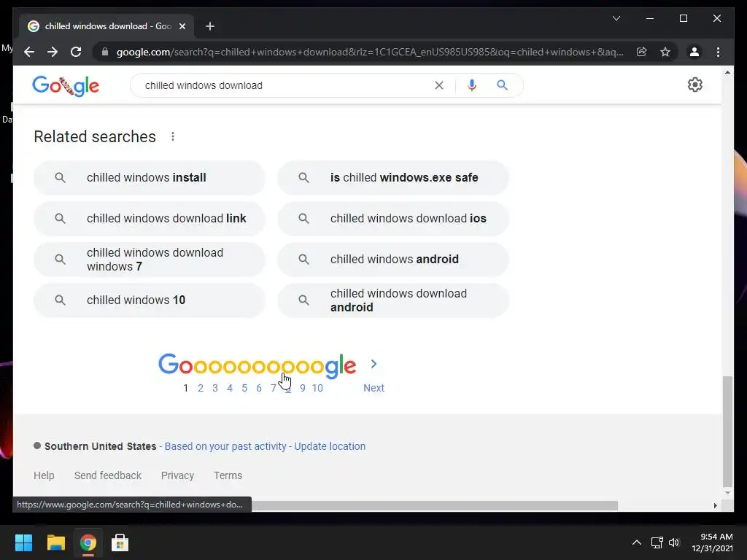The height and width of the screenshot is (560, 747).
Task: Click scroll-up arrow on vertical scrollbar
Action: tap(727, 72)
